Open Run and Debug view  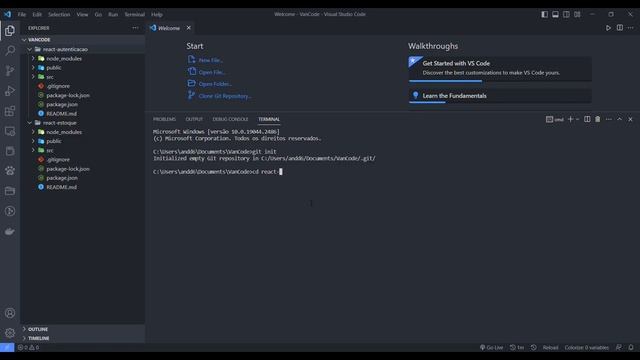(10, 91)
